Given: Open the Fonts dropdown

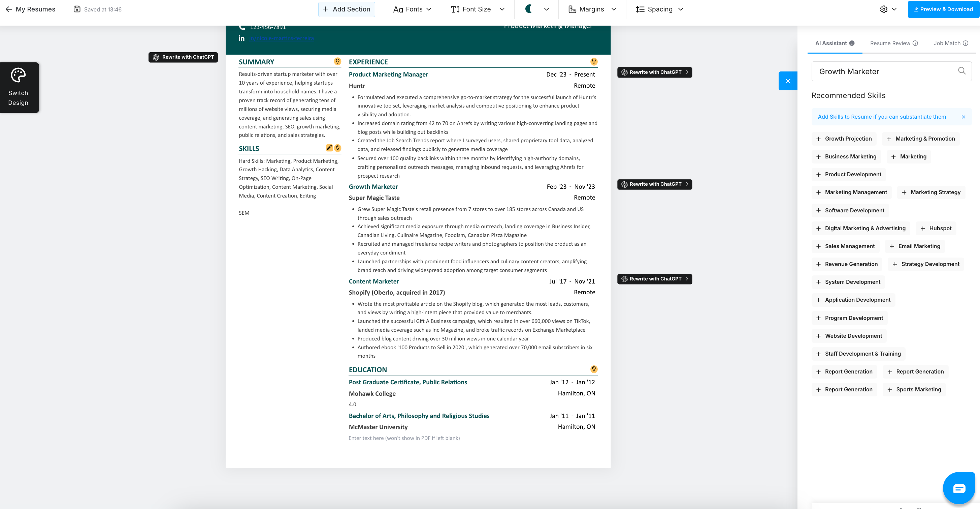Looking at the screenshot, I should [x=412, y=9].
